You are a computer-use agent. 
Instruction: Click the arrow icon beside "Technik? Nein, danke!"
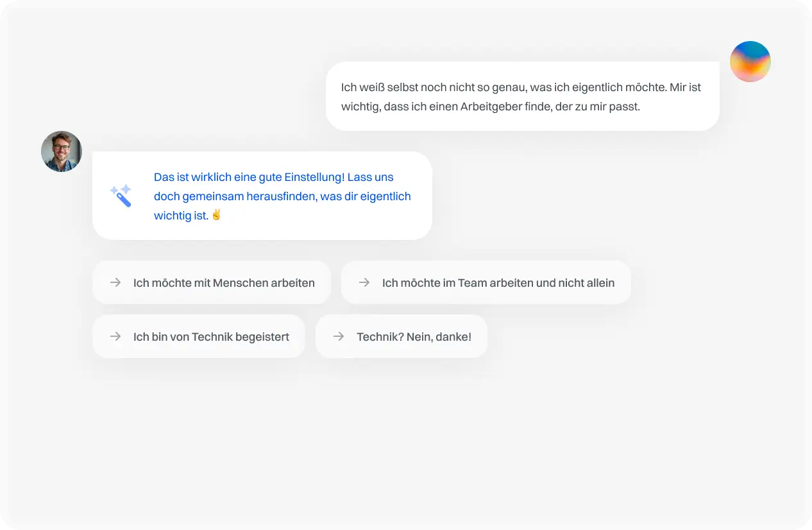pyautogui.click(x=339, y=336)
